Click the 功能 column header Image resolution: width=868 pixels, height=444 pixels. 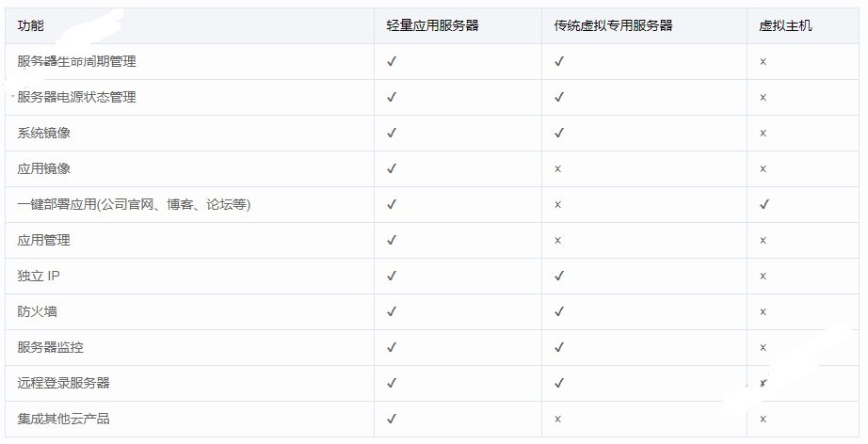pos(30,26)
